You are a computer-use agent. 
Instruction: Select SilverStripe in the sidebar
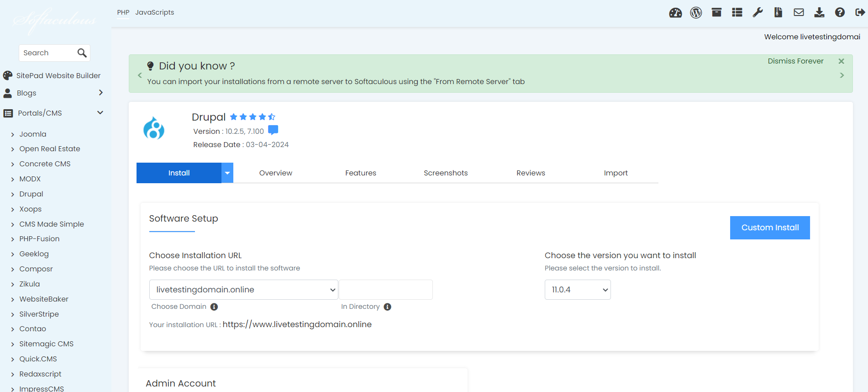tap(39, 314)
